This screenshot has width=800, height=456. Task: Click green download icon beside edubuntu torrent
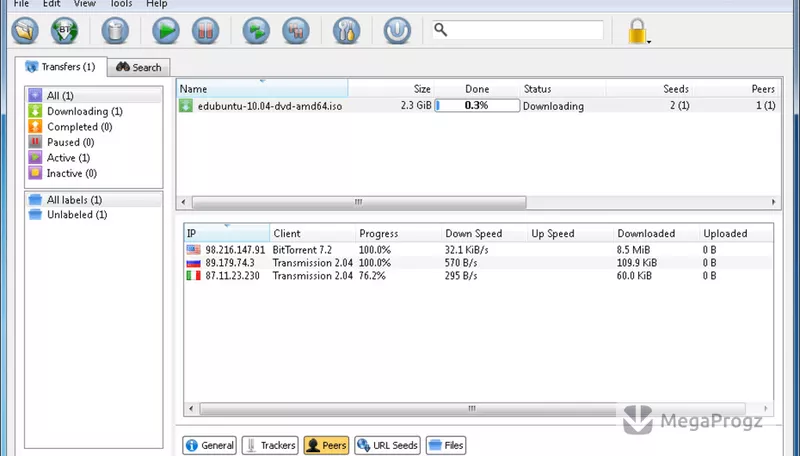186,106
